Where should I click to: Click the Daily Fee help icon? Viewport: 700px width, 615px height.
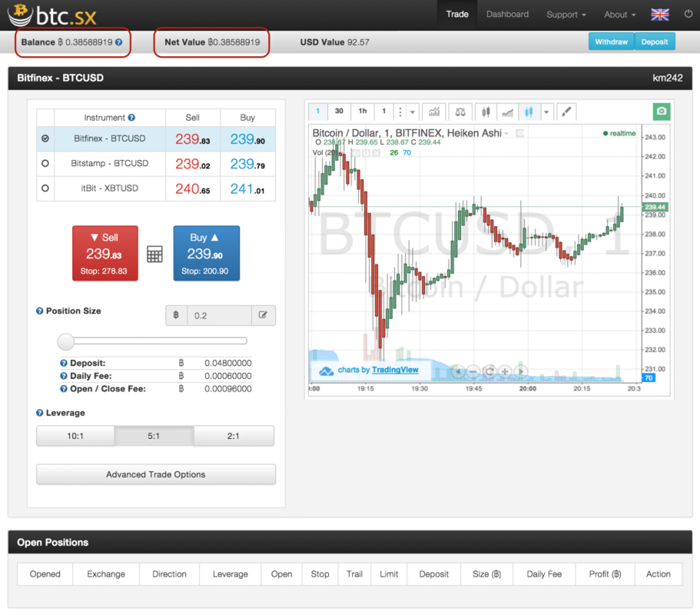pos(64,376)
